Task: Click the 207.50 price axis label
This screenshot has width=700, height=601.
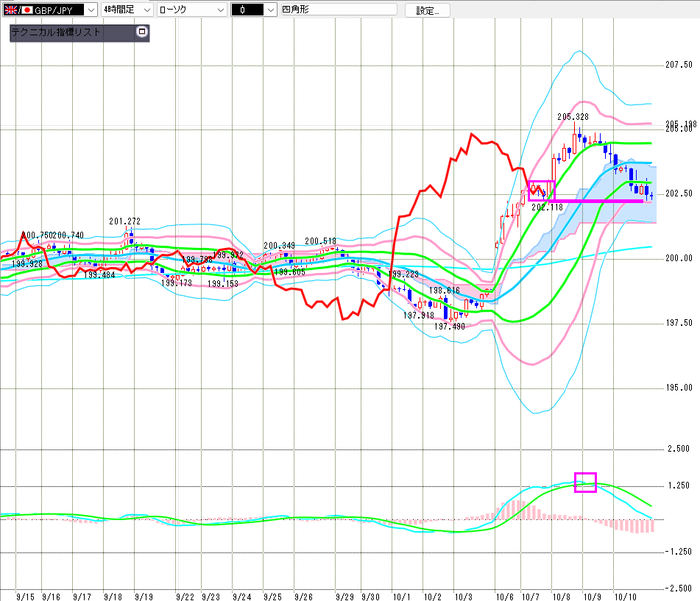Action: [x=678, y=65]
